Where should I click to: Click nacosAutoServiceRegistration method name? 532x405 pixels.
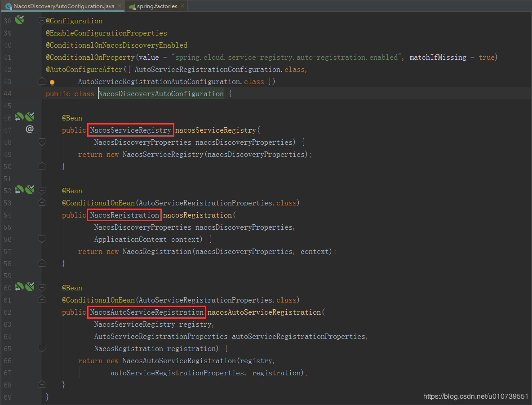264,312
